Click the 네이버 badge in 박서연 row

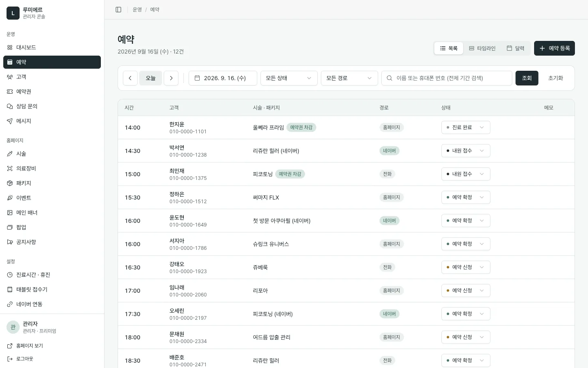click(x=390, y=151)
